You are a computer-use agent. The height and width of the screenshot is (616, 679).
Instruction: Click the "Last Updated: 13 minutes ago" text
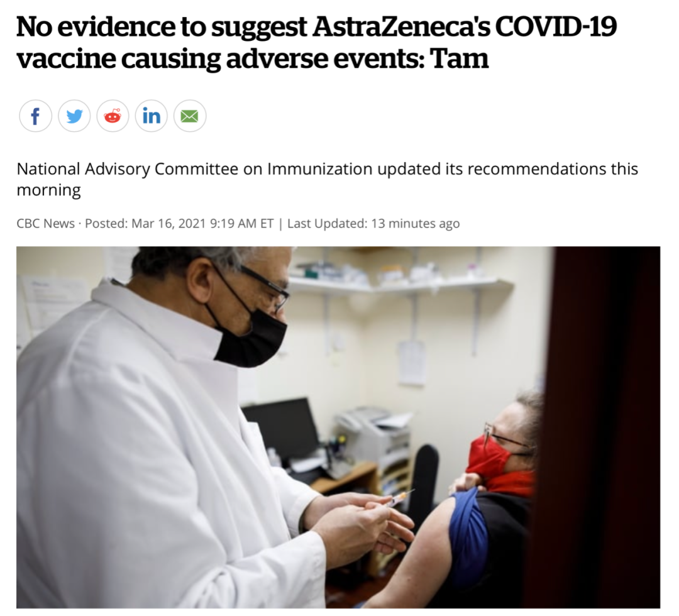tap(373, 223)
